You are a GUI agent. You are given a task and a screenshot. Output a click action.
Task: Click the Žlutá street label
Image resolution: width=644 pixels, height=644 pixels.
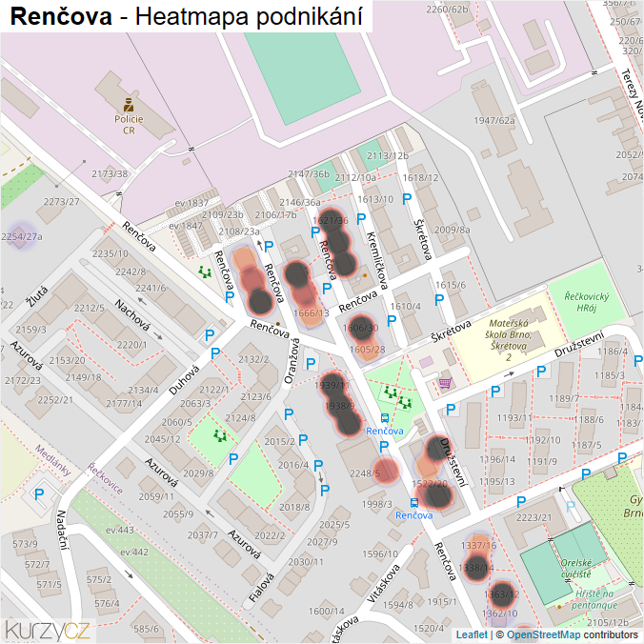pos(37,297)
